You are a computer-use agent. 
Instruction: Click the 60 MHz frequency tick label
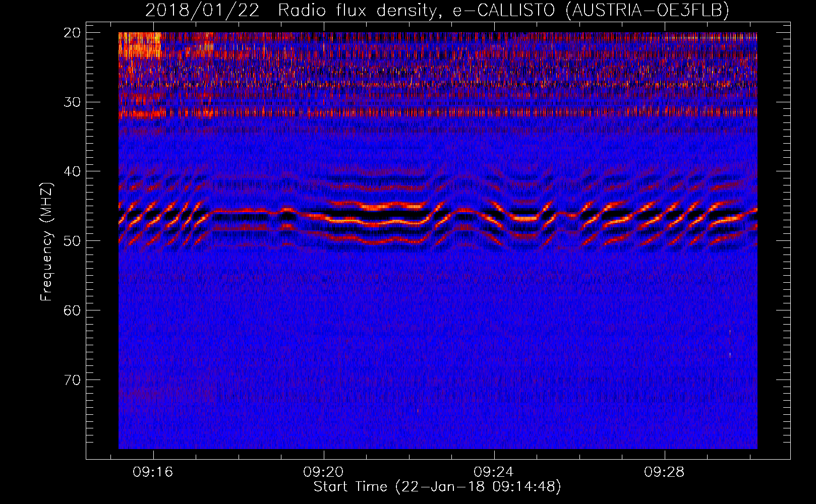tap(73, 310)
